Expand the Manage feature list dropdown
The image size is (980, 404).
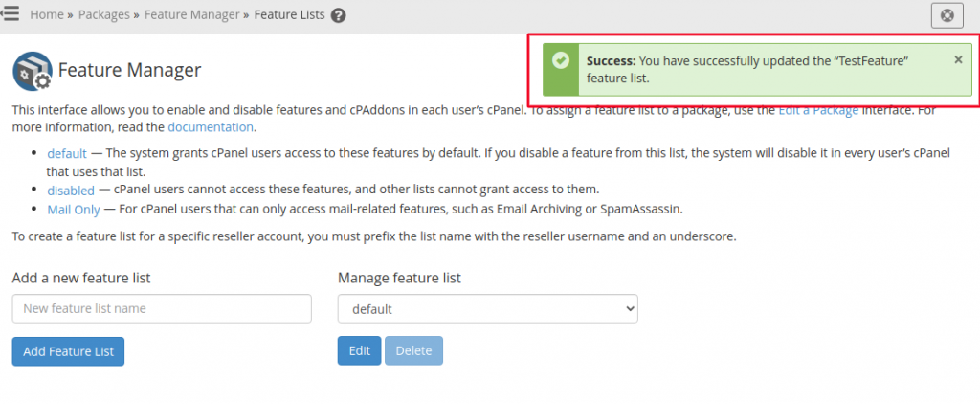[487, 309]
